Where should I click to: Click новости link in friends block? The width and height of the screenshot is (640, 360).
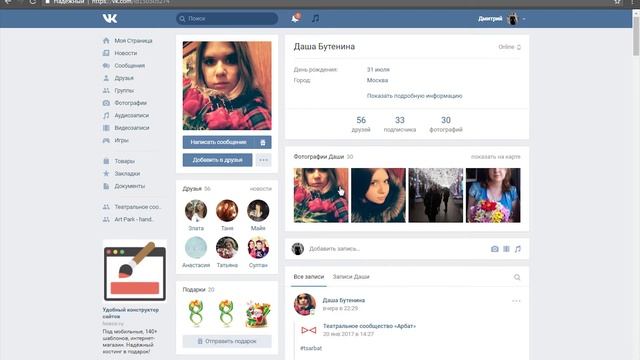pyautogui.click(x=260, y=189)
